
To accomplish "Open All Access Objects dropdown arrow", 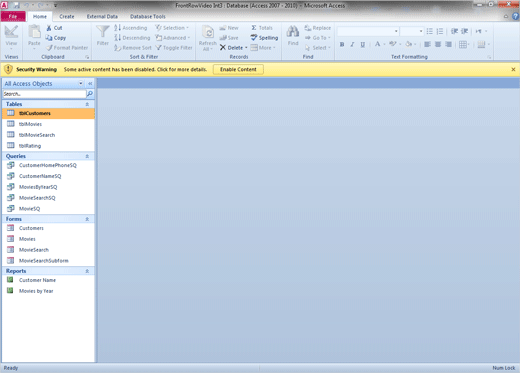I will pos(81,83).
